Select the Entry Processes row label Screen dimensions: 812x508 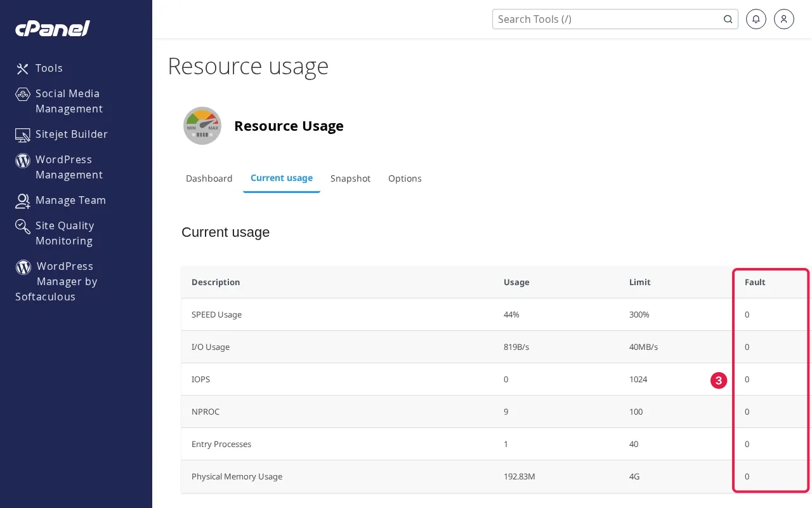(221, 444)
